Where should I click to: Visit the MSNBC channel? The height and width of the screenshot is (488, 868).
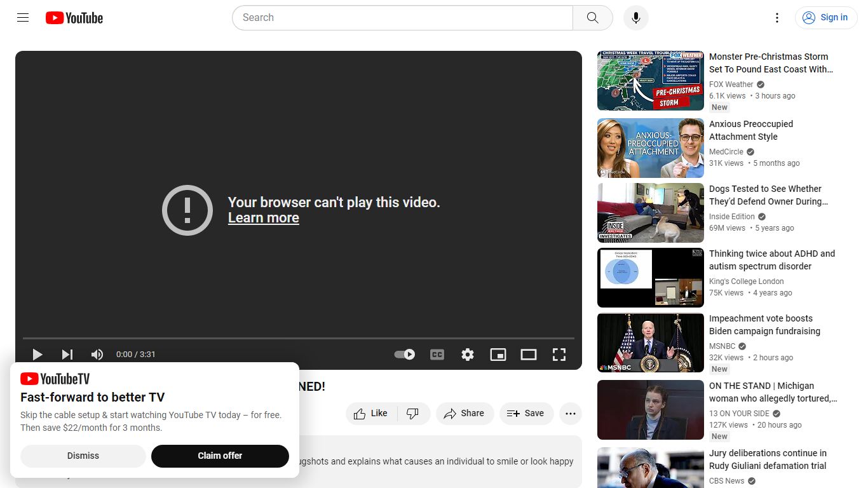(722, 346)
